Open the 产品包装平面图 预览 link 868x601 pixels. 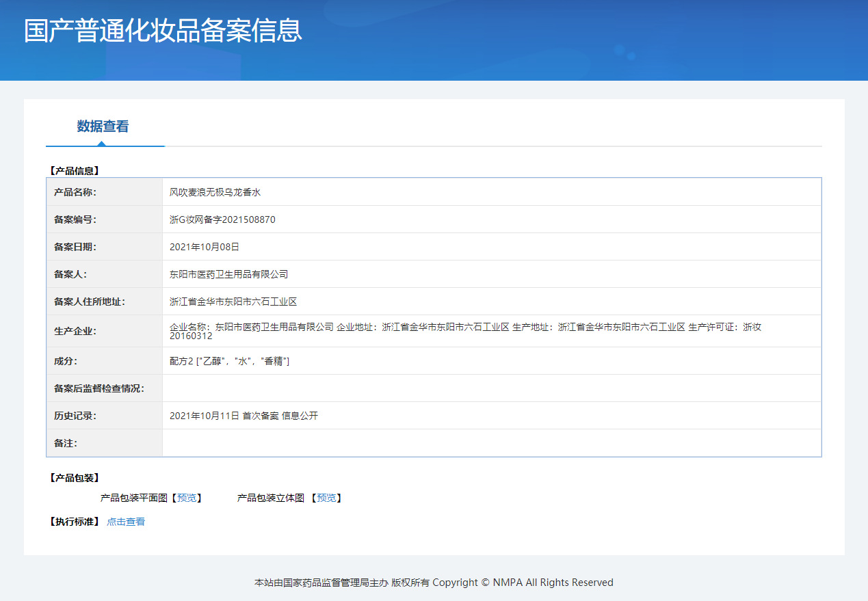pos(186,498)
